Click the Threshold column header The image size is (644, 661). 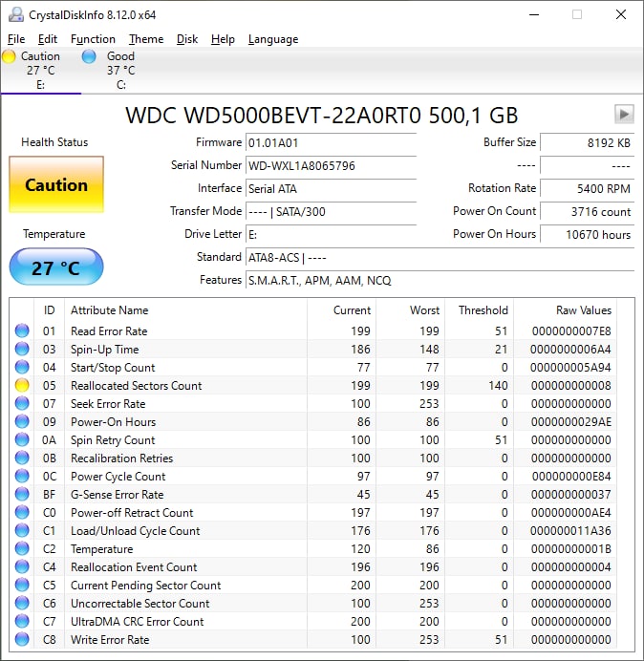(x=479, y=310)
